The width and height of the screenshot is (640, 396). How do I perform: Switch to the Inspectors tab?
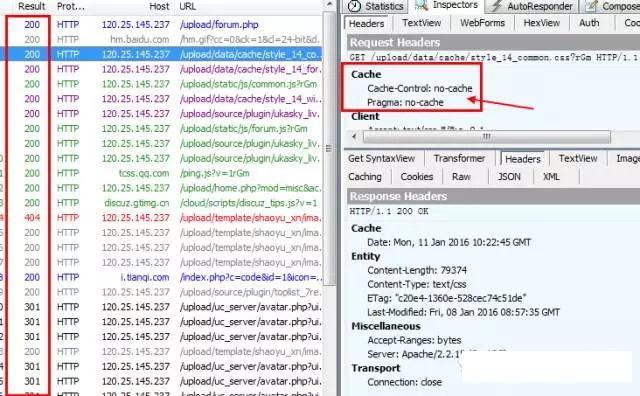[x=446, y=5]
